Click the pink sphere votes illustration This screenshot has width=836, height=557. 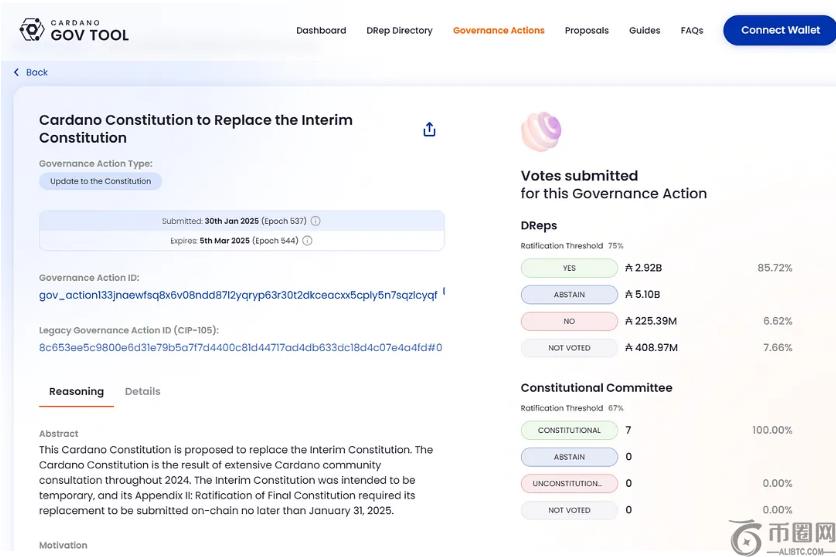point(541,132)
